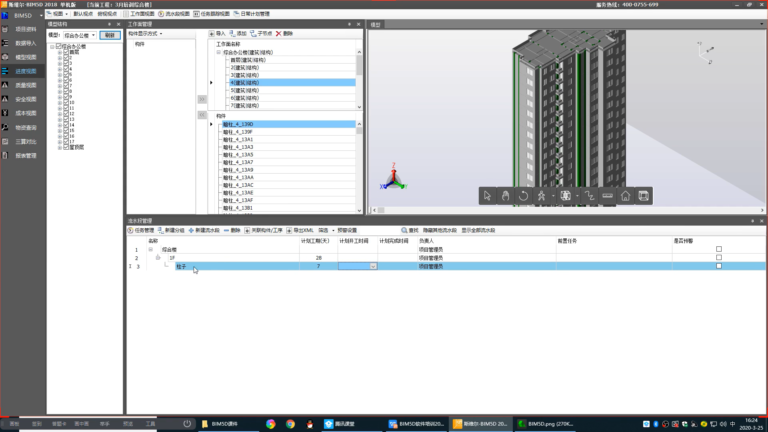Click the red X delete icon in the work-face toolbar
Screen dimensions: 768x432
(279, 34)
